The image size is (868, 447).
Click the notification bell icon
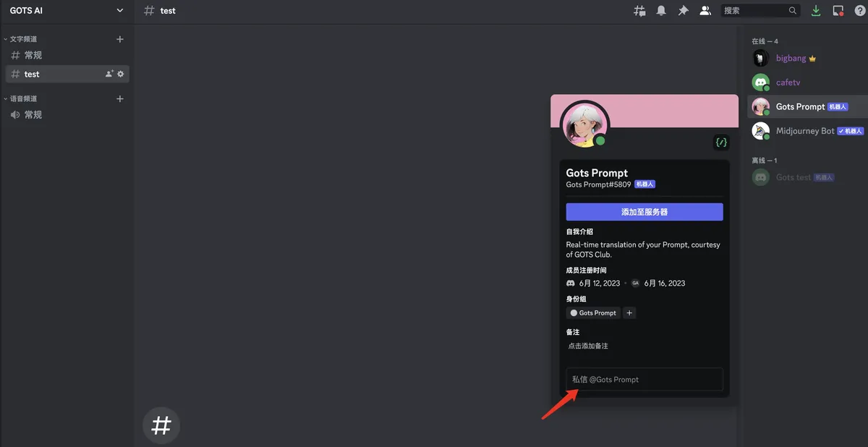pyautogui.click(x=661, y=11)
